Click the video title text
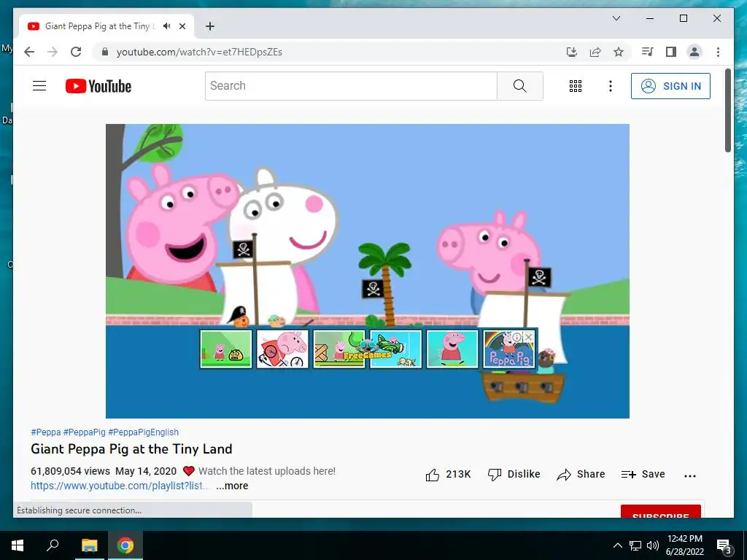Image resolution: width=747 pixels, height=560 pixels. [x=131, y=449]
